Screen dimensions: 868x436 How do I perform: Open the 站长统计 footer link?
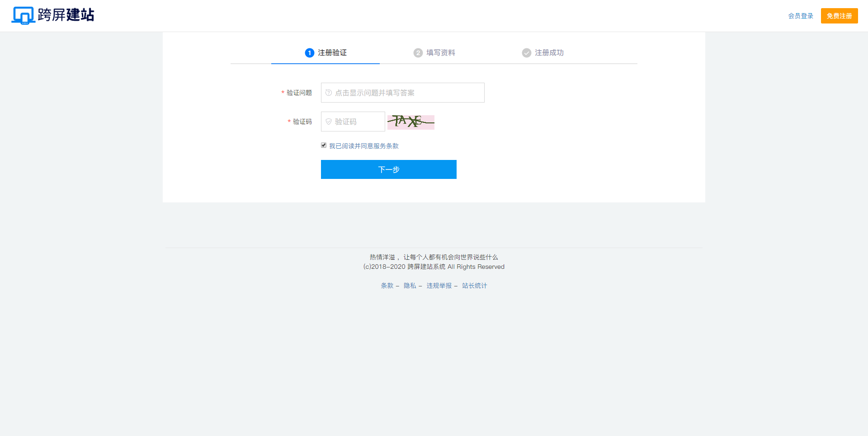[x=475, y=286]
